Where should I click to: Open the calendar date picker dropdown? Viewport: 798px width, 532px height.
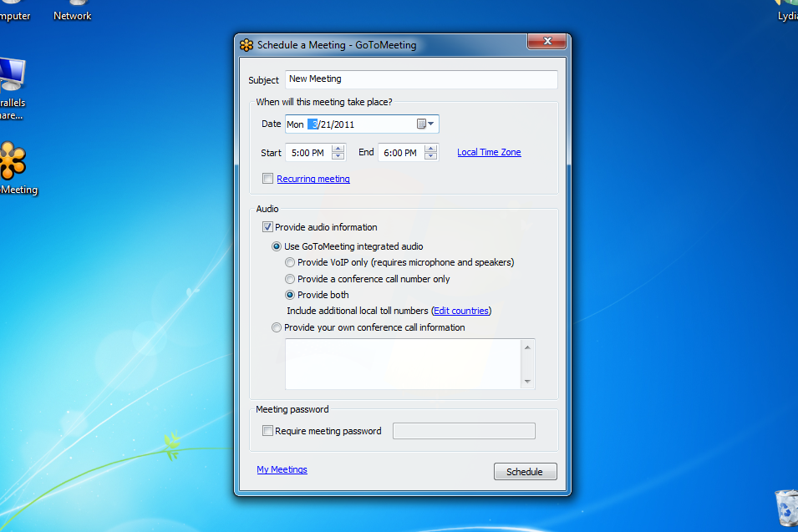[426, 124]
